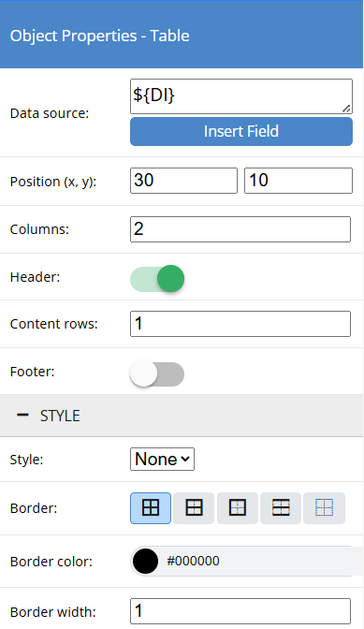Choose the header-row and frame border style

pos(194,508)
